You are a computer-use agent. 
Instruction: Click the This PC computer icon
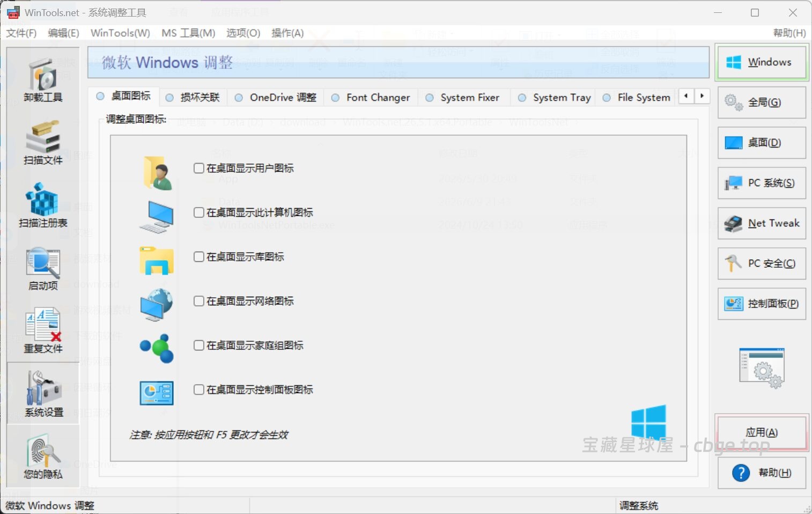click(x=157, y=217)
